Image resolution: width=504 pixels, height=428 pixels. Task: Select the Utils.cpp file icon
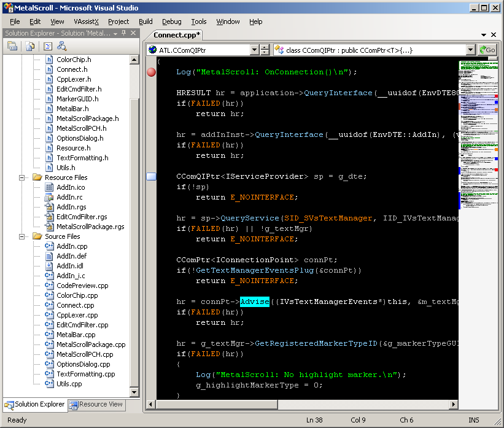(x=49, y=384)
